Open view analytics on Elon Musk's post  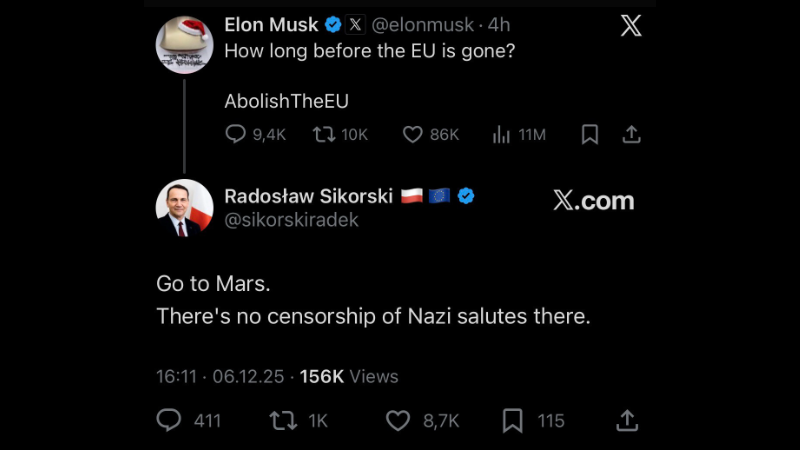(502, 134)
